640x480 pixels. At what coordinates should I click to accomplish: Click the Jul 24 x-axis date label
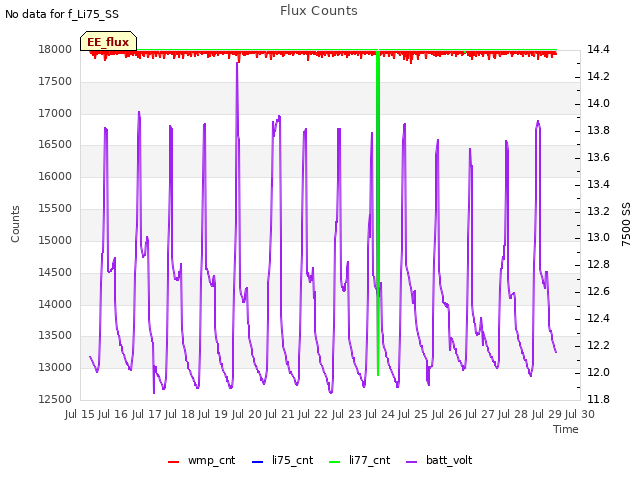tap(380, 414)
